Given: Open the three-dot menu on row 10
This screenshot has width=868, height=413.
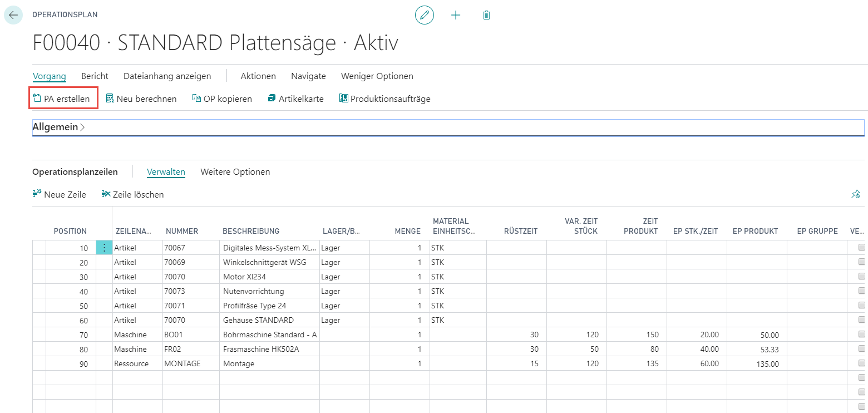Looking at the screenshot, I should click(x=104, y=248).
